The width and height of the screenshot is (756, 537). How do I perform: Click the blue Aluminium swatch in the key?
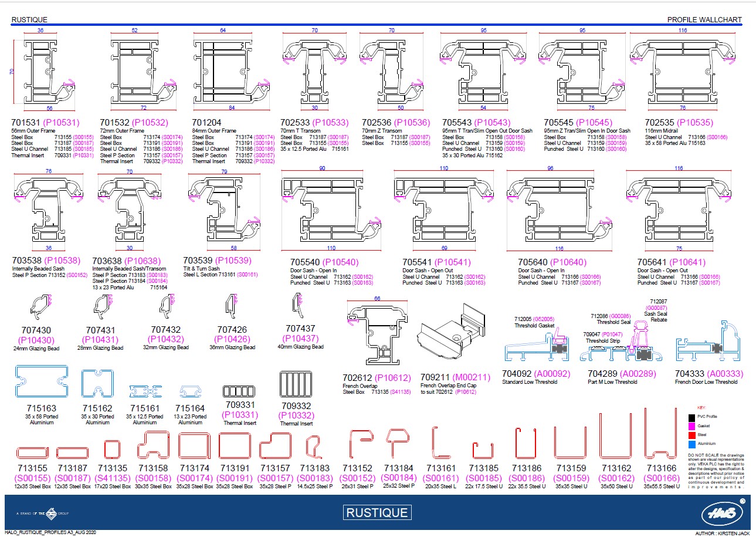pyautogui.click(x=691, y=444)
